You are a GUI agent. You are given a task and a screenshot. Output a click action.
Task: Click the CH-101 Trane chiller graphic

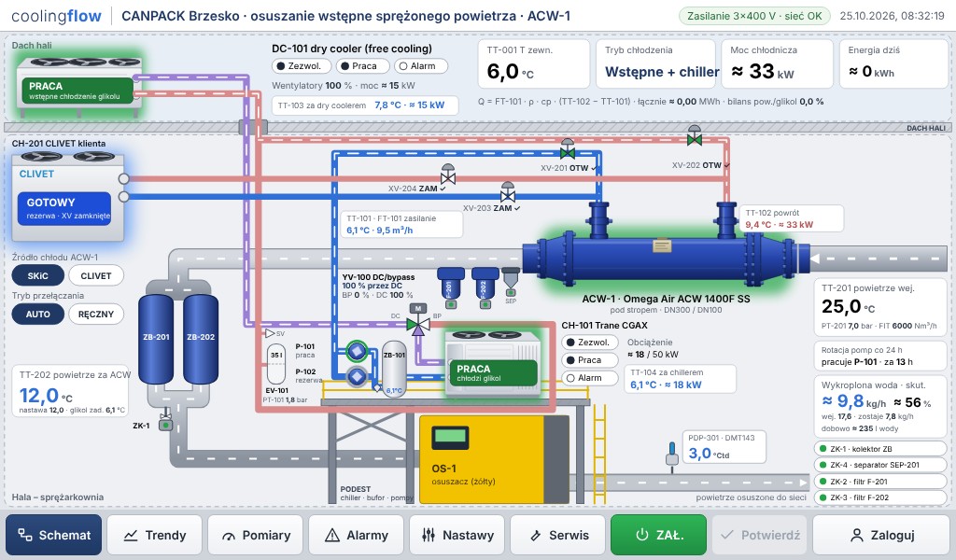click(493, 364)
